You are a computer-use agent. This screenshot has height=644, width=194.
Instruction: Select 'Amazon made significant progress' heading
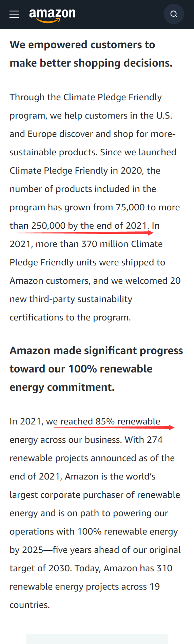(x=96, y=351)
